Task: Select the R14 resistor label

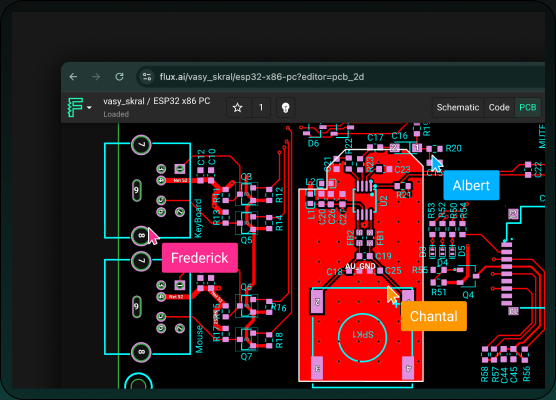Action: pyautogui.click(x=279, y=223)
